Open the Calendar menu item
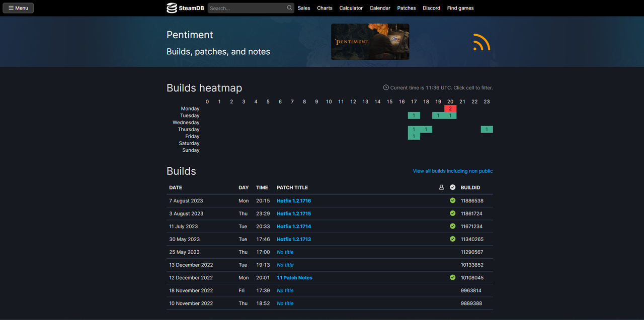This screenshot has width=644, height=320. [x=380, y=8]
